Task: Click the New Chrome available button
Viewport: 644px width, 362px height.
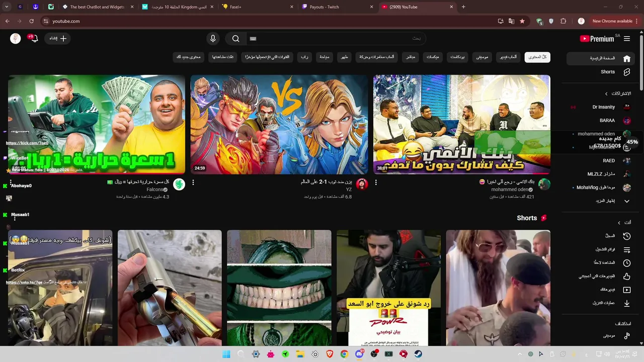Action: pyautogui.click(x=615, y=21)
